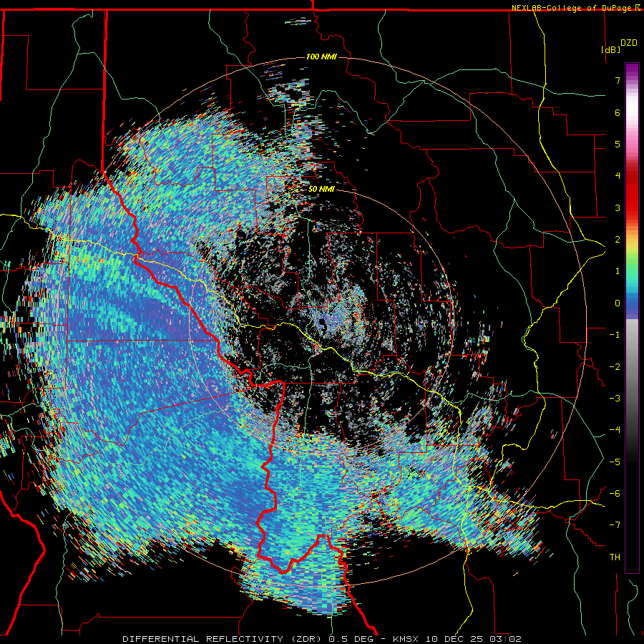Click the "KMSX" station identifier in caption
Viewport: 644px width, 644px height.
point(406,639)
